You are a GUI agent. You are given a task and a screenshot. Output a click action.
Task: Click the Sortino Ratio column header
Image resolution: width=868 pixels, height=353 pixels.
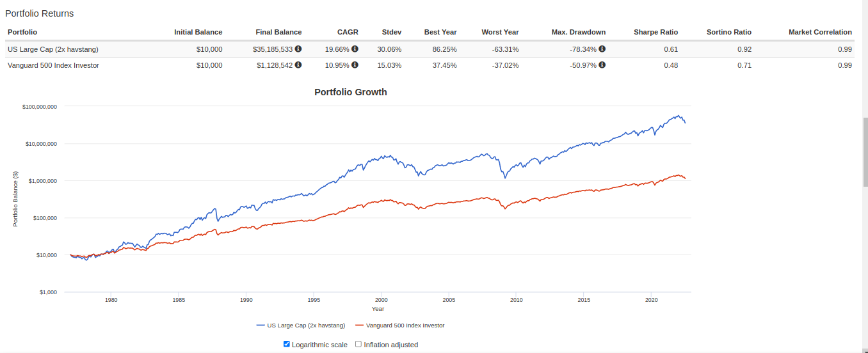[x=728, y=32]
